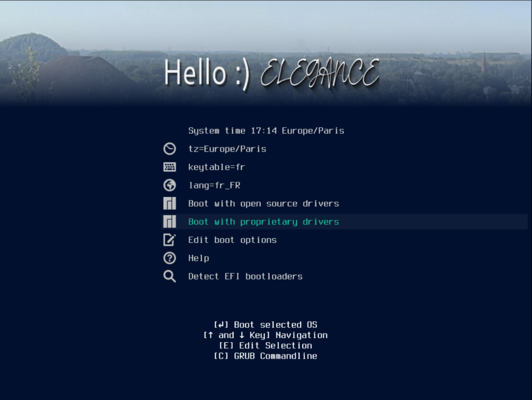Select the Edit boot options text

pos(232,240)
